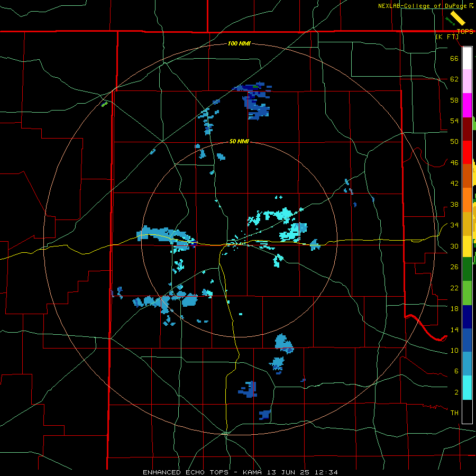Click the "22" legend value
Viewport: 476px width, 476px height.
454,288
